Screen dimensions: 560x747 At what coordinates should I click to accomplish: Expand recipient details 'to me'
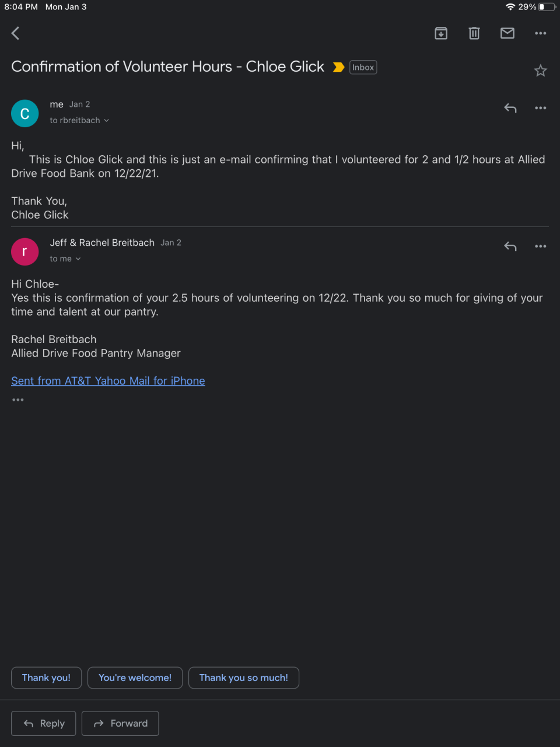pos(65,259)
